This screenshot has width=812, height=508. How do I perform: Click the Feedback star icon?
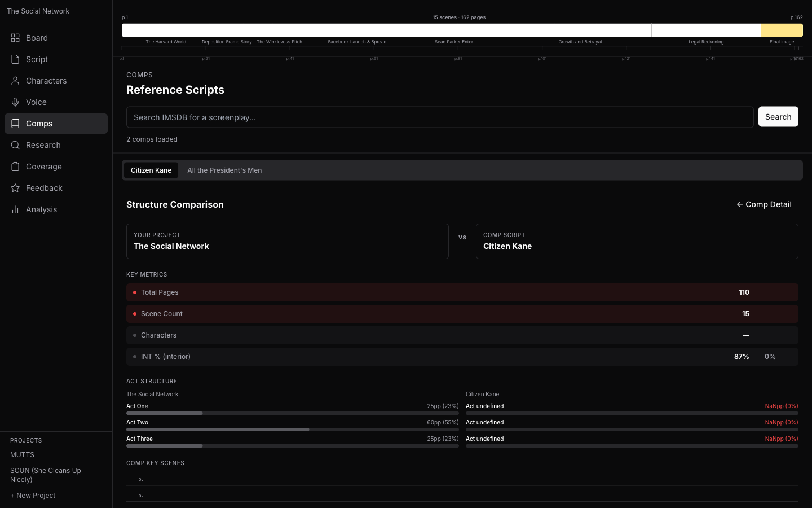(15, 188)
